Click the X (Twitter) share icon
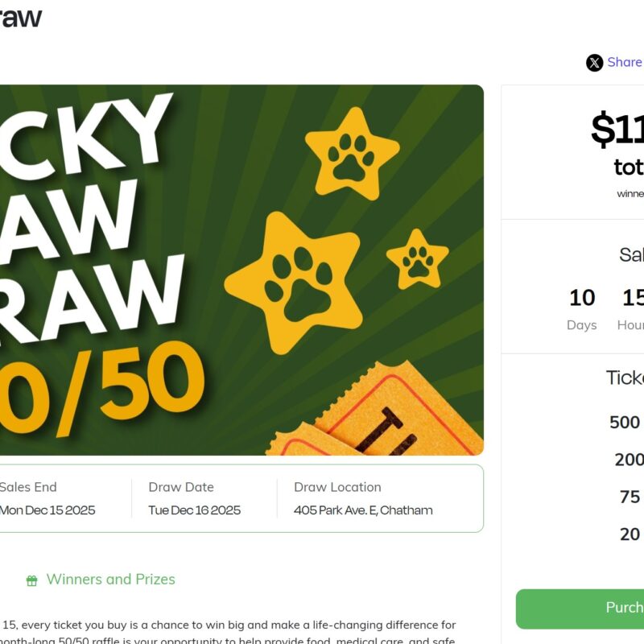The height and width of the screenshot is (644, 644). [x=595, y=63]
